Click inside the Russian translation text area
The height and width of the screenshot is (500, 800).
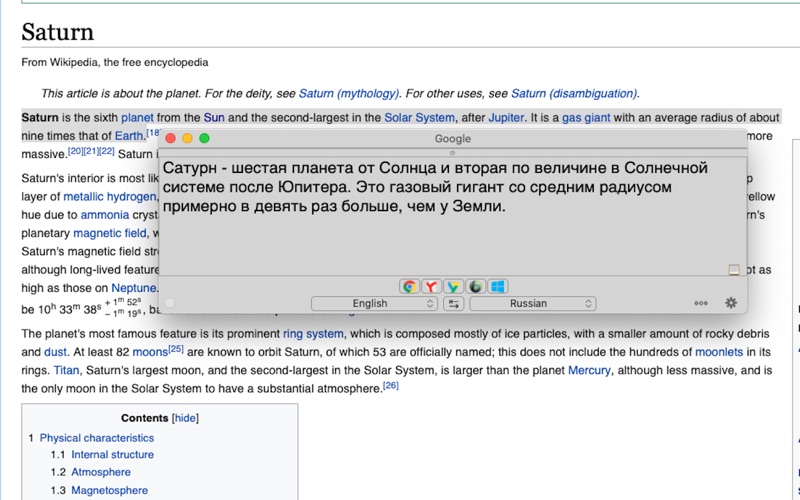tap(453, 217)
